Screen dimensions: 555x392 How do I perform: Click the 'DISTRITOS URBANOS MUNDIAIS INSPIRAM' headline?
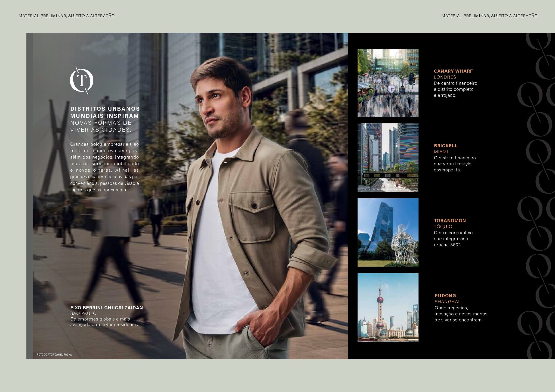[105, 112]
